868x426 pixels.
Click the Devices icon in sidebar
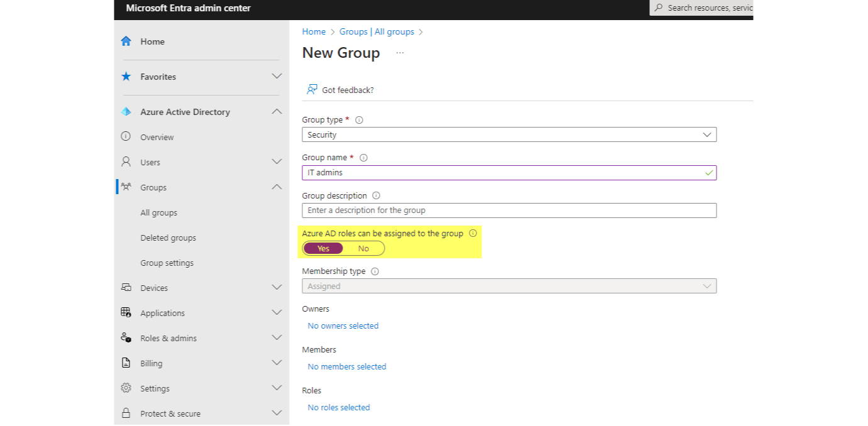pyautogui.click(x=126, y=288)
